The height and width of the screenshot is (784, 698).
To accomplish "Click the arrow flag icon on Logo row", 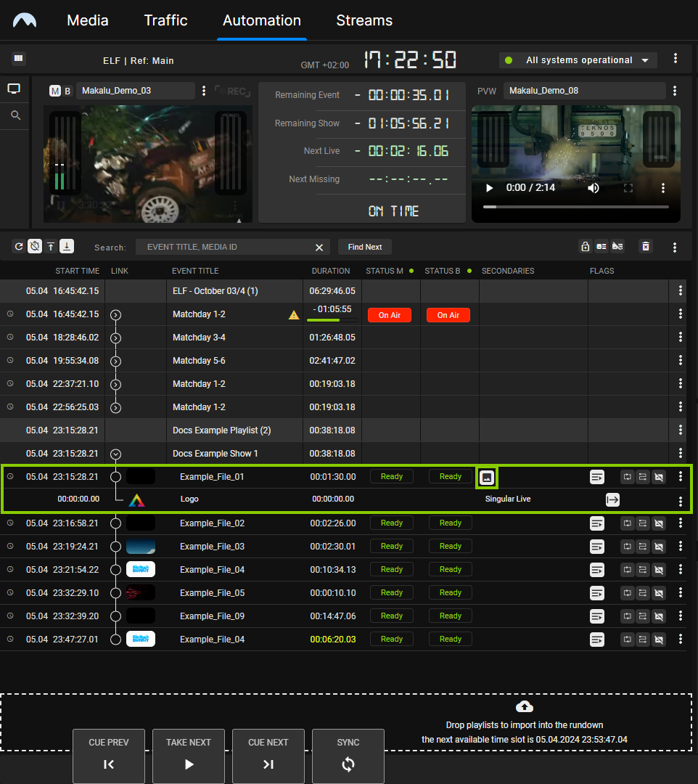I will (612, 499).
